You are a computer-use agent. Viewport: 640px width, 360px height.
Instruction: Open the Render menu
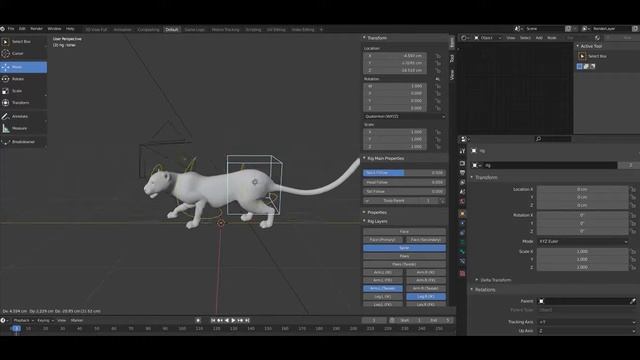coord(36,29)
